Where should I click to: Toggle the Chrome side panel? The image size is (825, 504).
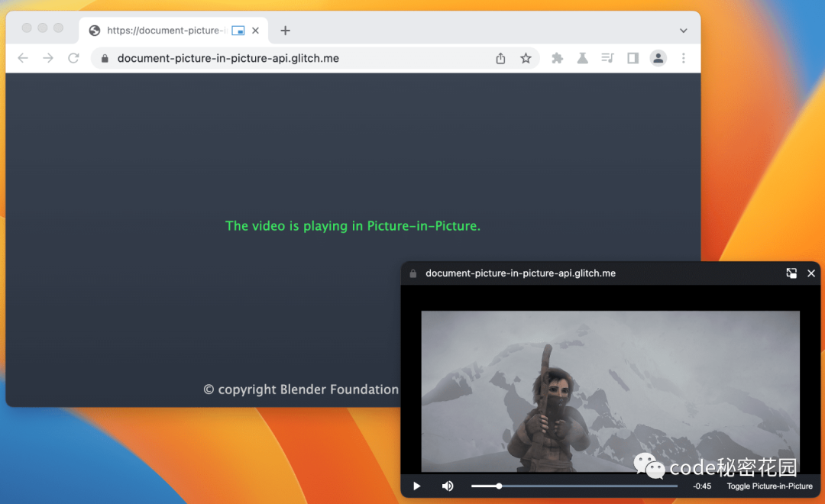click(x=633, y=58)
